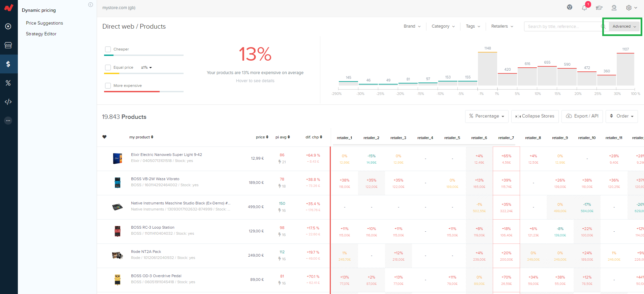Click the green Cheaper progress bar

tap(109, 55)
